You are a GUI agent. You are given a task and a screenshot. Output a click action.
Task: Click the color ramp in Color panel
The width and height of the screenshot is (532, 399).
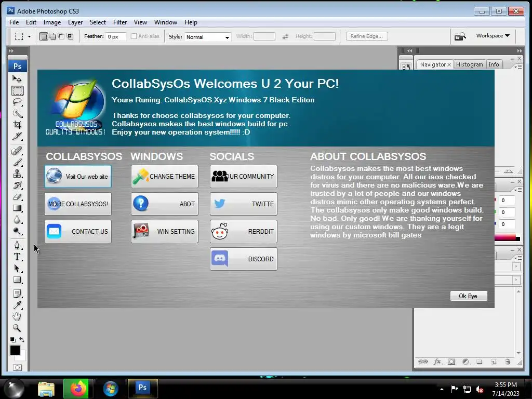[506, 238]
